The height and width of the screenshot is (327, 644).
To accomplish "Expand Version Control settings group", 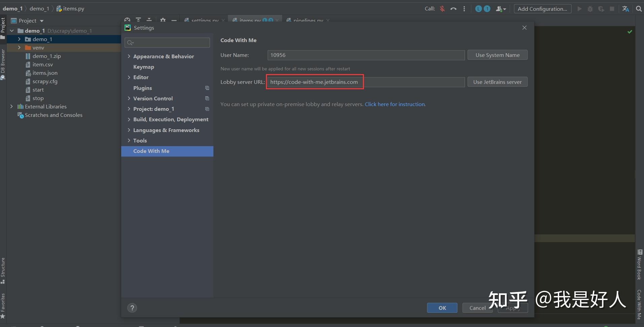I will (x=129, y=98).
